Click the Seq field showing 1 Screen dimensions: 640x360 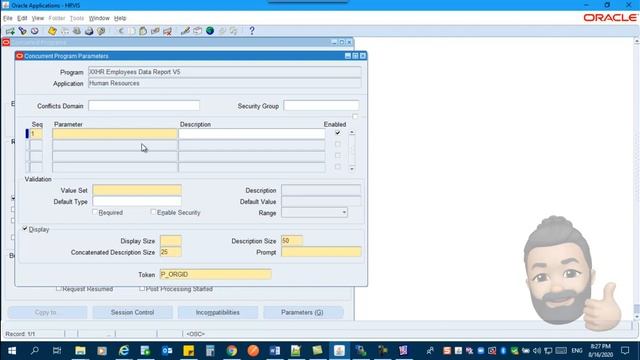pyautogui.click(x=36, y=133)
